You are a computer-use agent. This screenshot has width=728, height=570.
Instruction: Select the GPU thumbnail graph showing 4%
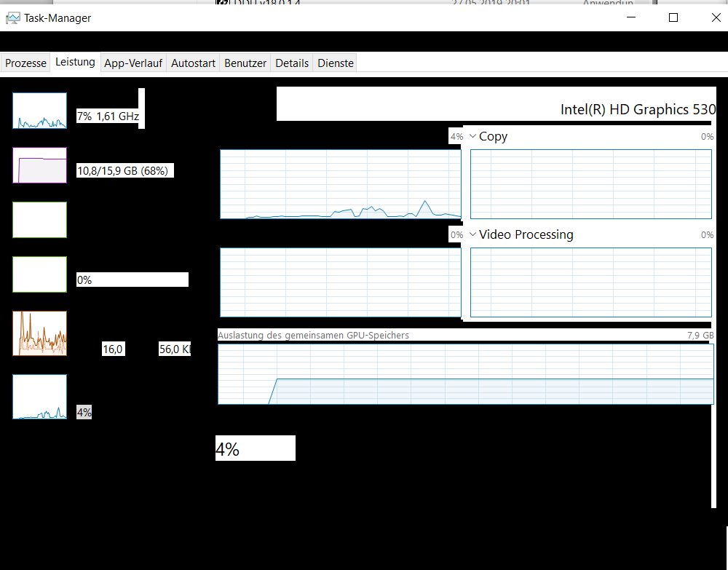39,397
